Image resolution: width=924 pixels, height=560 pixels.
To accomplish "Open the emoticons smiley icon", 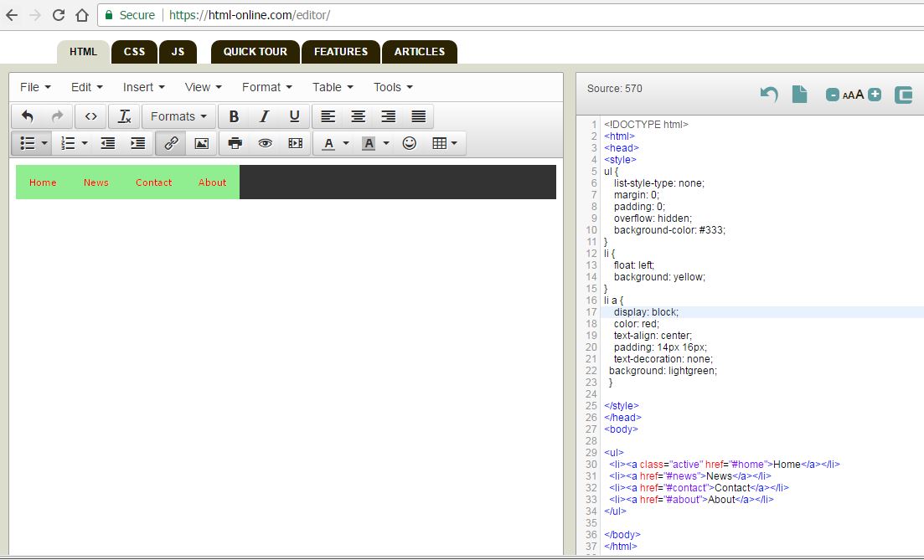I will [409, 143].
